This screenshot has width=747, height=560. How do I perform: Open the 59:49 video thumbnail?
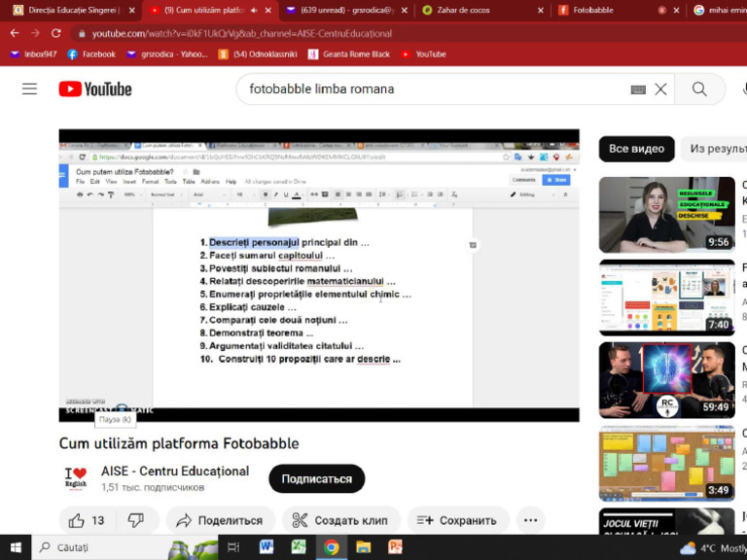[666, 379]
